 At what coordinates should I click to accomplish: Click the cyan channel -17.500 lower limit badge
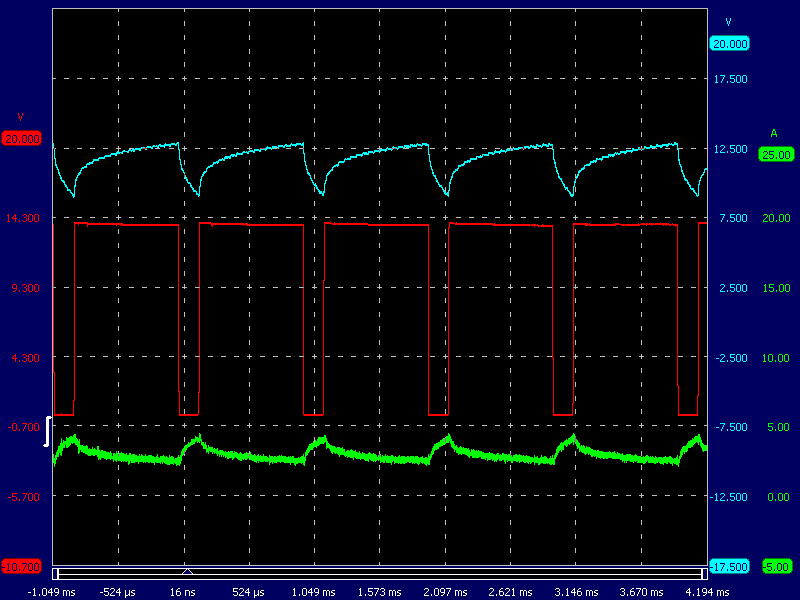point(729,567)
